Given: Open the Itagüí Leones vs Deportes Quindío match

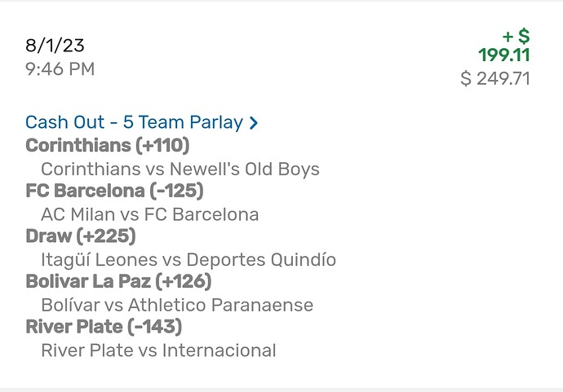Looking at the screenshot, I should click(188, 260).
